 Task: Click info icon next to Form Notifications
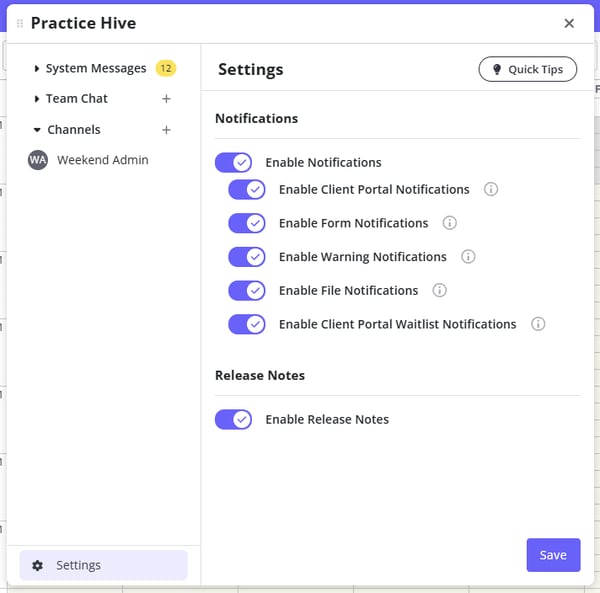click(450, 223)
